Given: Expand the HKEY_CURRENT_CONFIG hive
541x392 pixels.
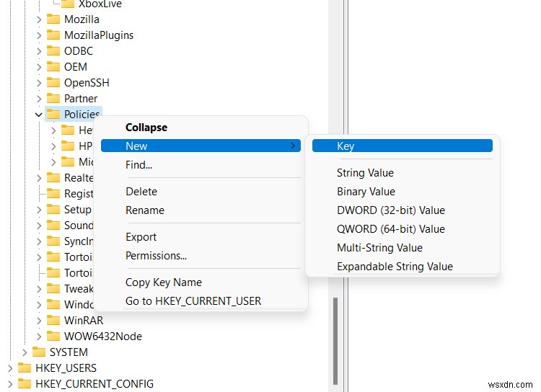Looking at the screenshot, I should click(10, 384).
